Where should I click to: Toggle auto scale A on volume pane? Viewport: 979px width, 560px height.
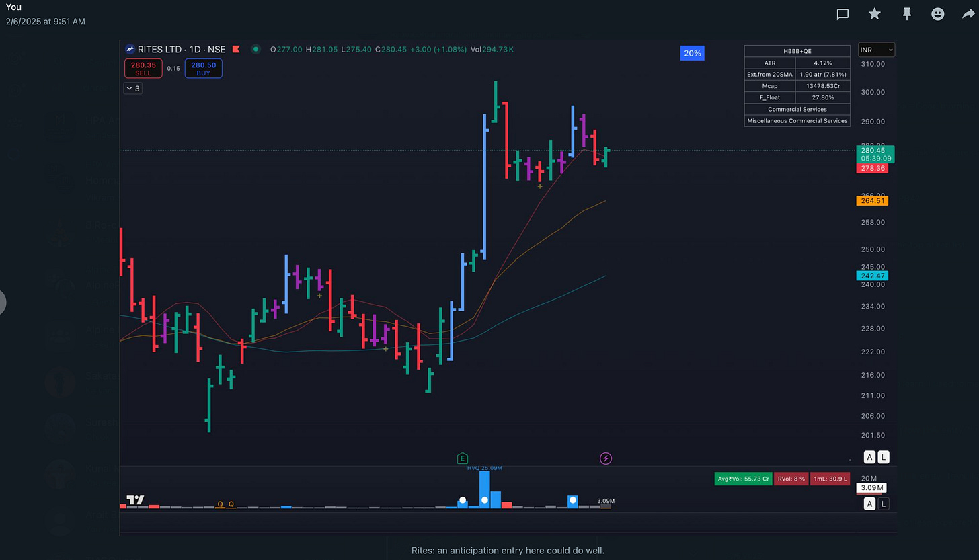click(869, 504)
